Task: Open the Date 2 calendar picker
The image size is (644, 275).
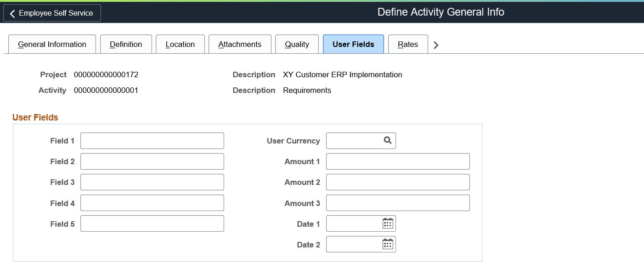Action: coord(387,244)
